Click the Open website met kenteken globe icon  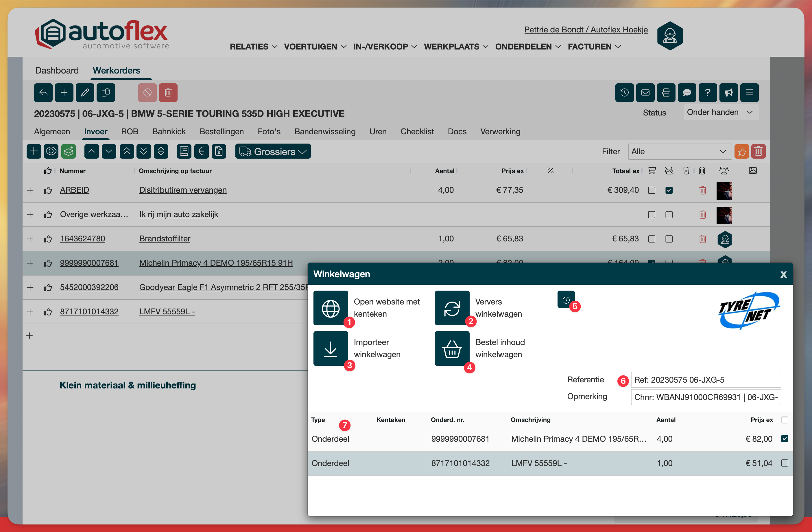[330, 308]
